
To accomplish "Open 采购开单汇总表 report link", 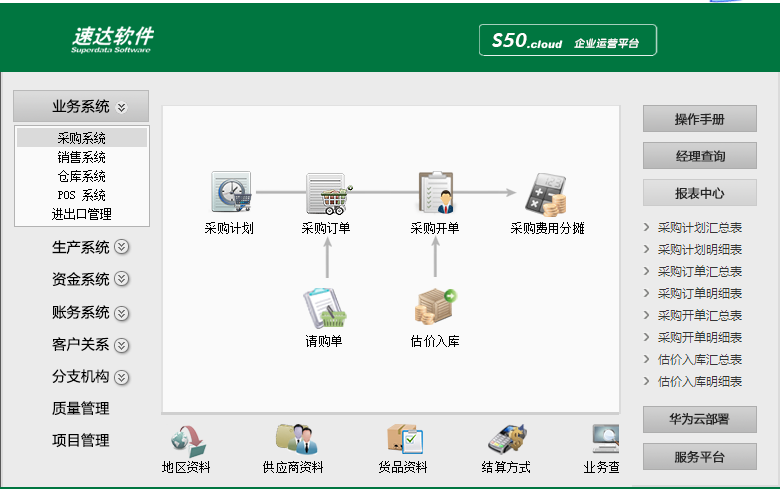I will [700, 315].
